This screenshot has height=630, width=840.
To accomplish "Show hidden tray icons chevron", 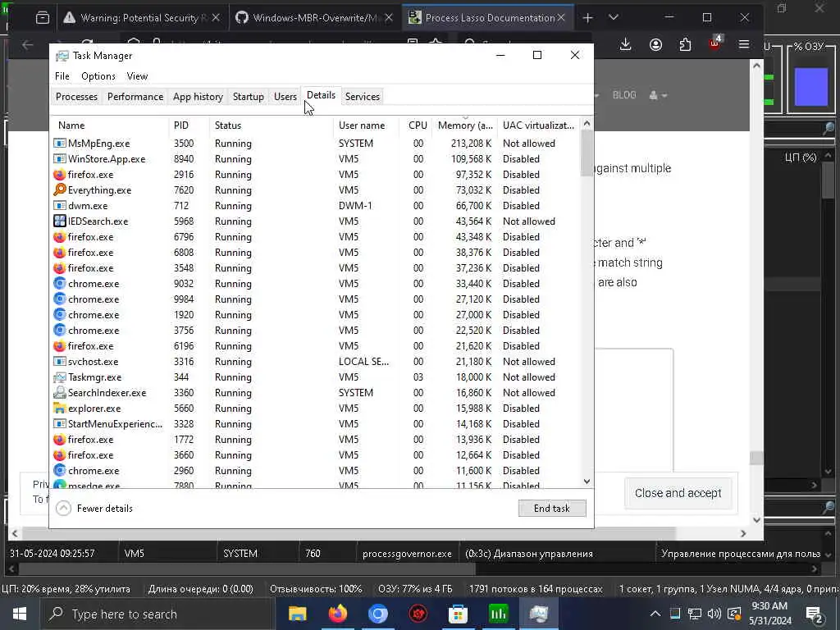I will tap(655, 614).
